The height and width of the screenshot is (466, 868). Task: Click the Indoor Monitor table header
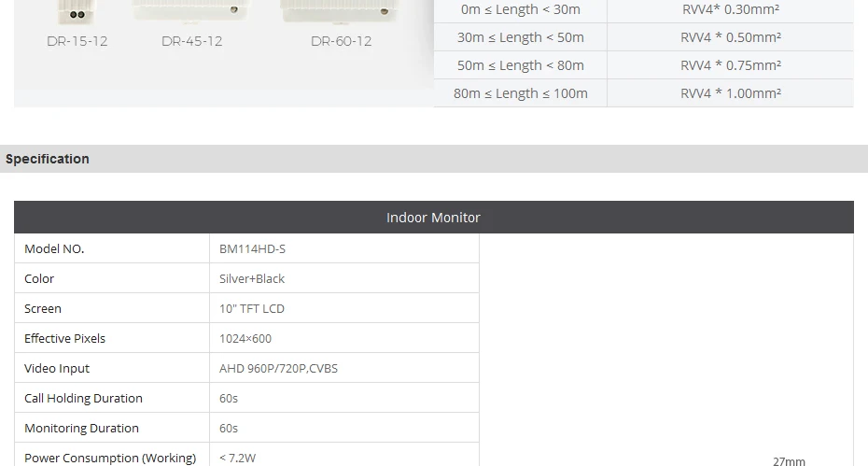click(433, 218)
